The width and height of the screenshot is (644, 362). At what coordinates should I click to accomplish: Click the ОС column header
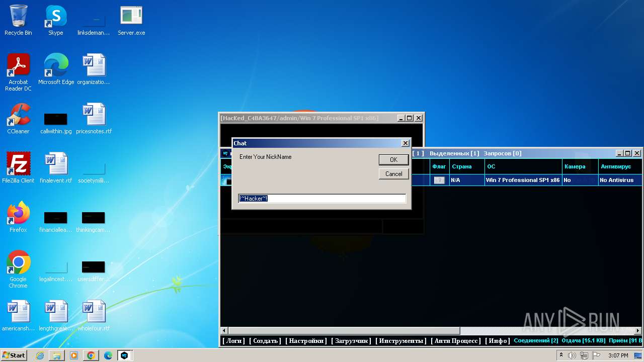(523, 166)
